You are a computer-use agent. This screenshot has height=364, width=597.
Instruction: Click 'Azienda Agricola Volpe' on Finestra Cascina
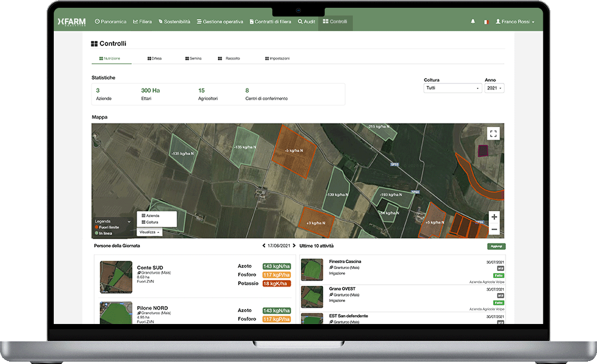487,282
